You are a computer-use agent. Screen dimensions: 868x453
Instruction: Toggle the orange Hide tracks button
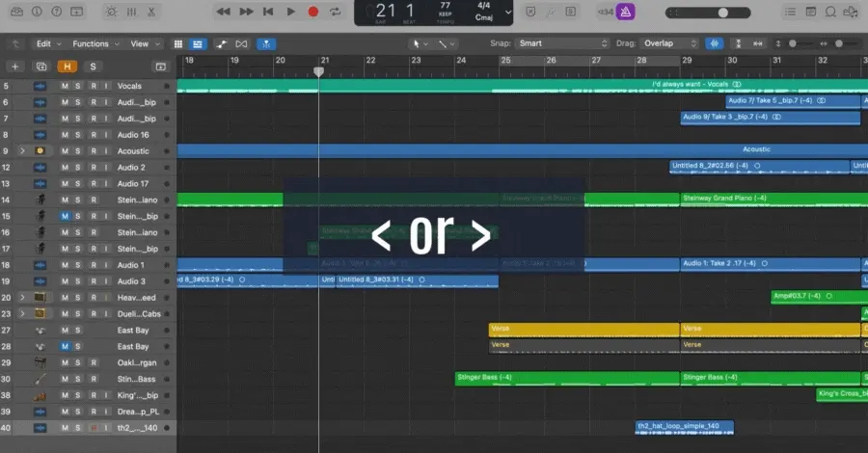(67, 67)
